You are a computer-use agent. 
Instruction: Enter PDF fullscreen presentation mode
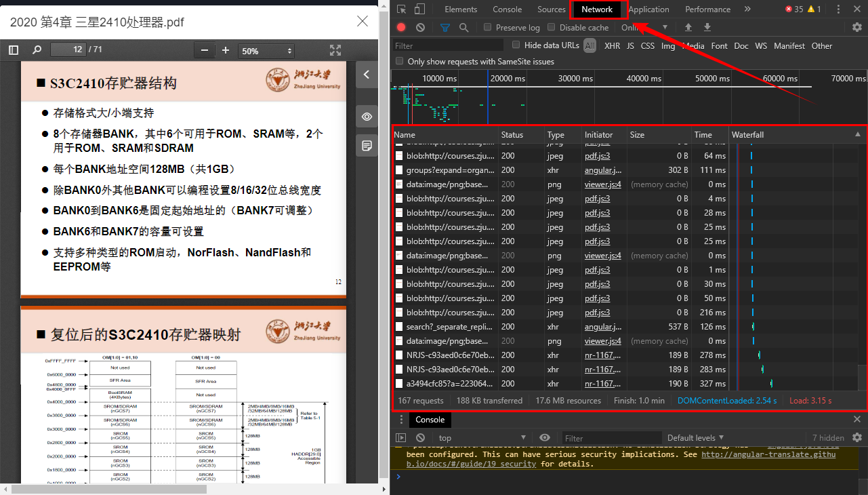335,50
